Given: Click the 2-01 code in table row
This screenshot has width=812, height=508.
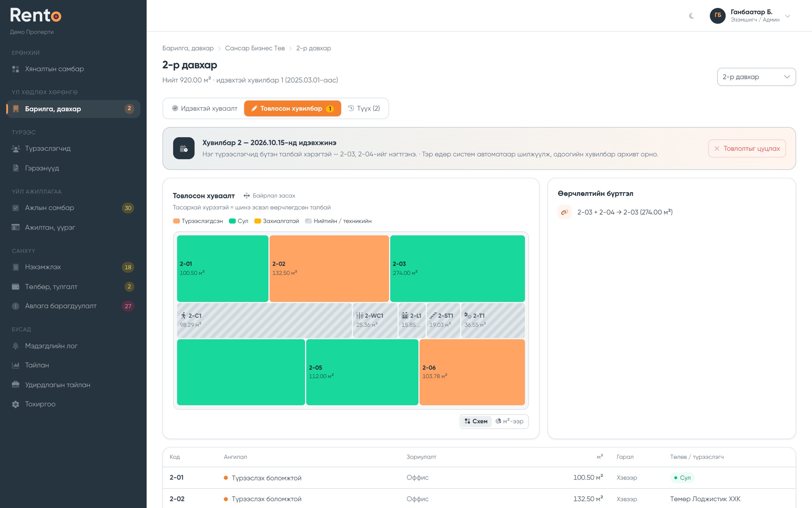Looking at the screenshot, I should click(x=177, y=478).
